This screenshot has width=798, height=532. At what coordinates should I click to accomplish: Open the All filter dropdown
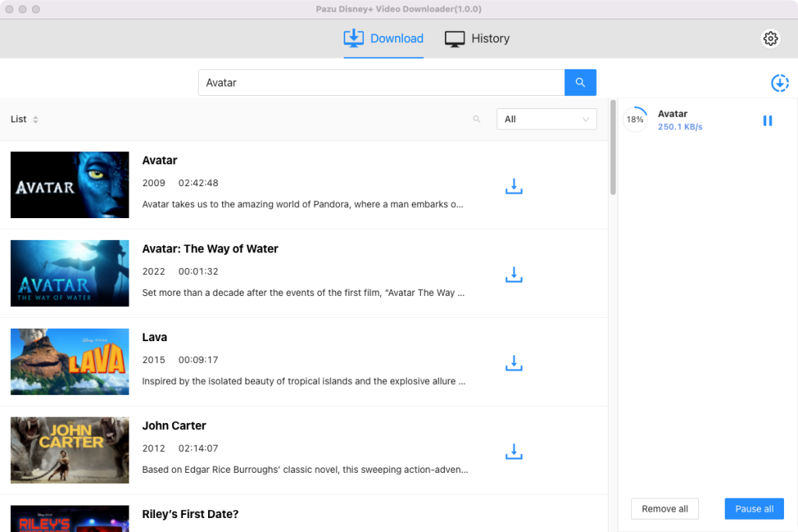(x=546, y=119)
